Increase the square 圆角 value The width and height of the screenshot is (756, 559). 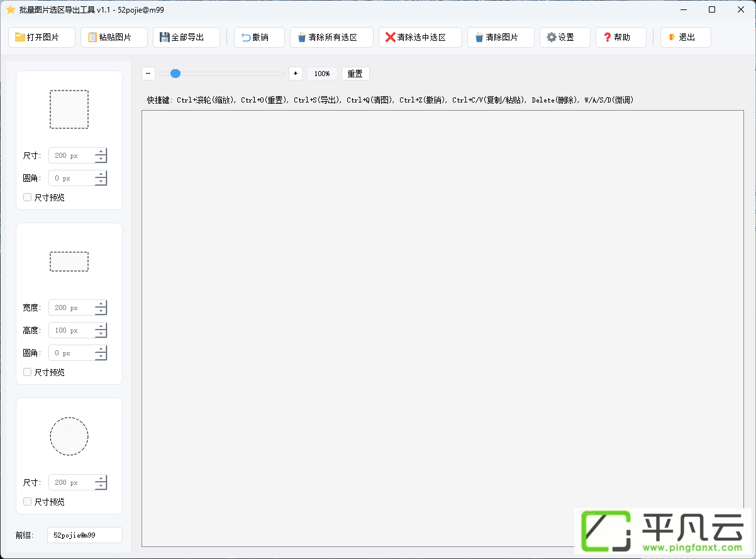(101, 174)
